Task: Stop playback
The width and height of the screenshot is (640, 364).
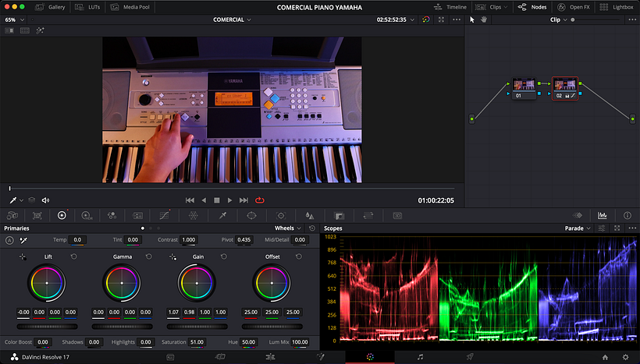Action: click(x=217, y=200)
